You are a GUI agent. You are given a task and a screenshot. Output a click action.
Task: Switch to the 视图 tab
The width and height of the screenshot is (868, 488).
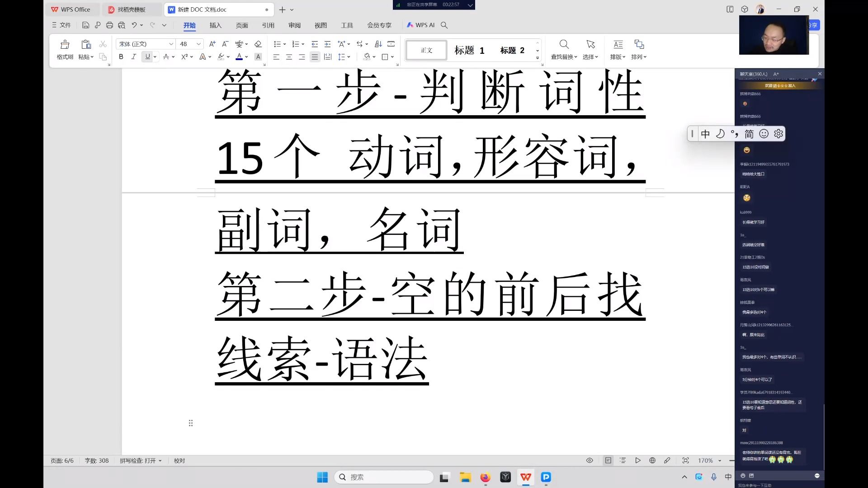pyautogui.click(x=321, y=25)
